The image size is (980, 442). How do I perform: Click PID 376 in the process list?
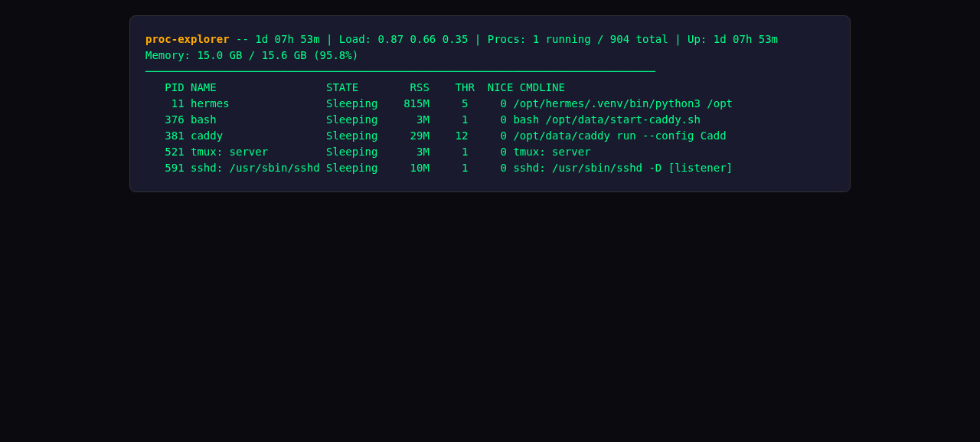click(x=175, y=120)
